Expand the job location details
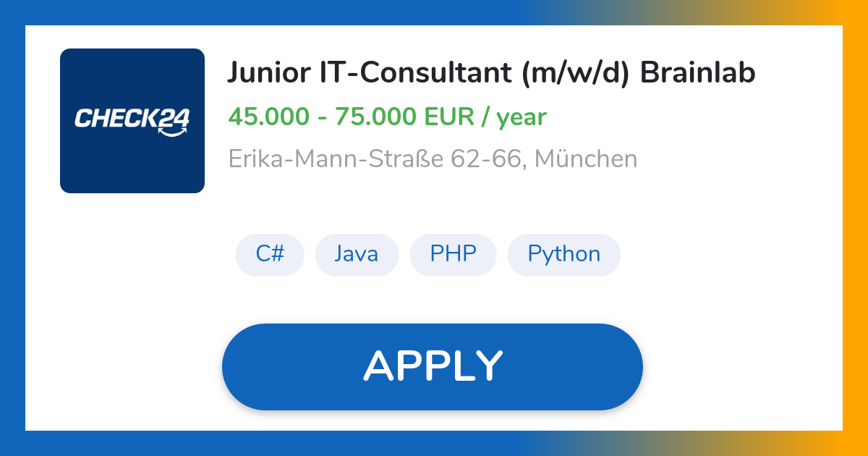Image resolution: width=868 pixels, height=456 pixels. click(433, 159)
